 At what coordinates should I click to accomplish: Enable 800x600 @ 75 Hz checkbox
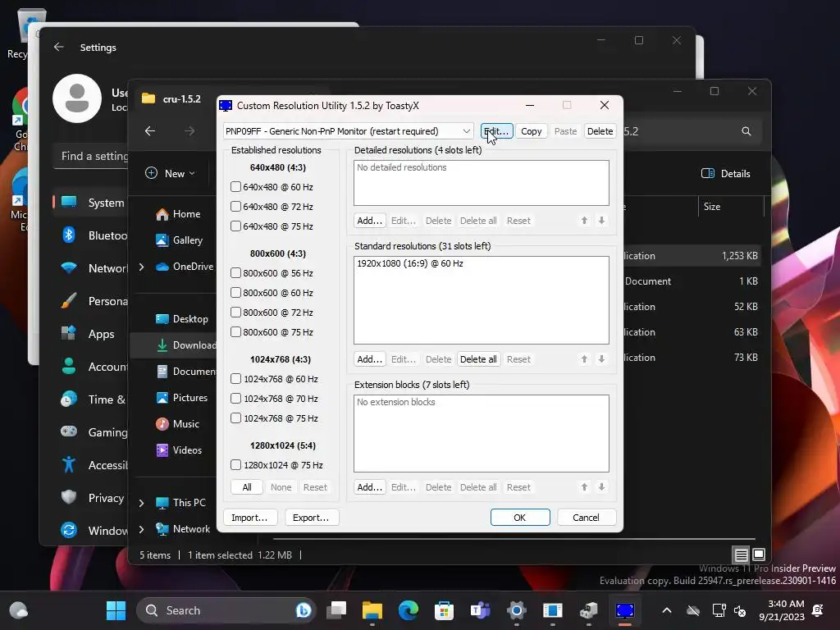[x=235, y=332]
